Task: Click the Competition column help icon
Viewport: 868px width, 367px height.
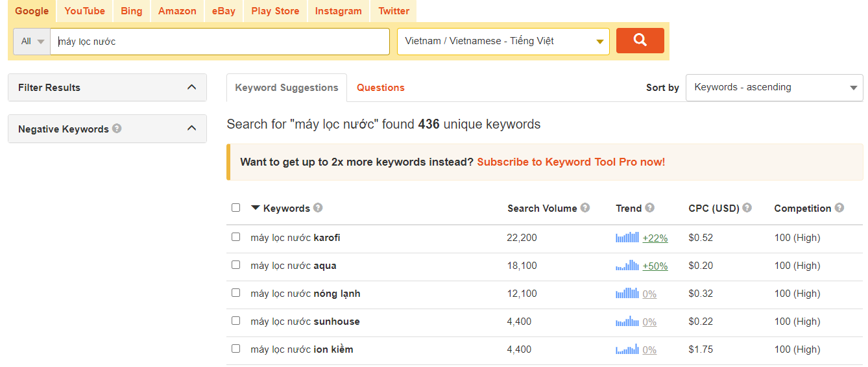Action: tap(839, 208)
